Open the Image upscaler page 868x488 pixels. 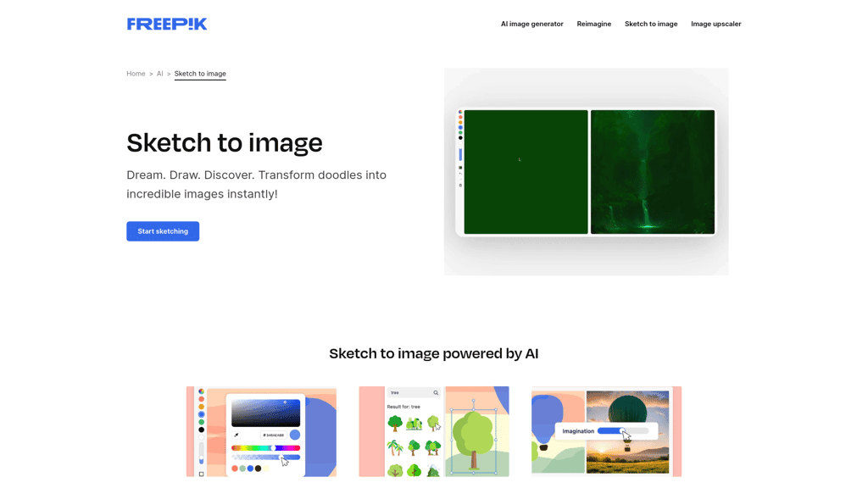[x=716, y=24]
